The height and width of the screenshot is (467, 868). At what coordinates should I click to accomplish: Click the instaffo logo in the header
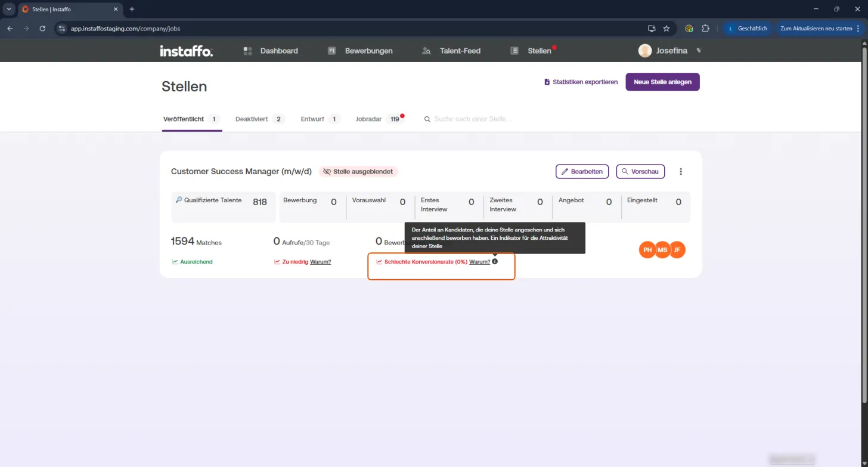pos(186,51)
